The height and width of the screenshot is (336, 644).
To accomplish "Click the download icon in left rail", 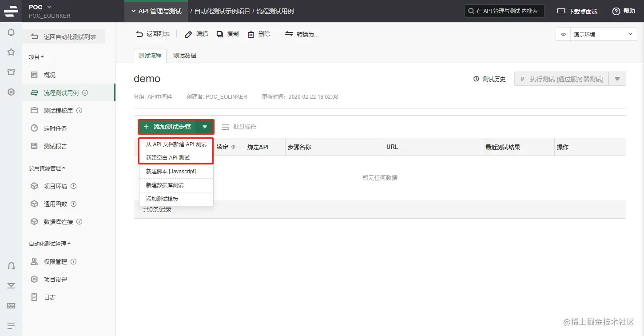I will [11, 285].
